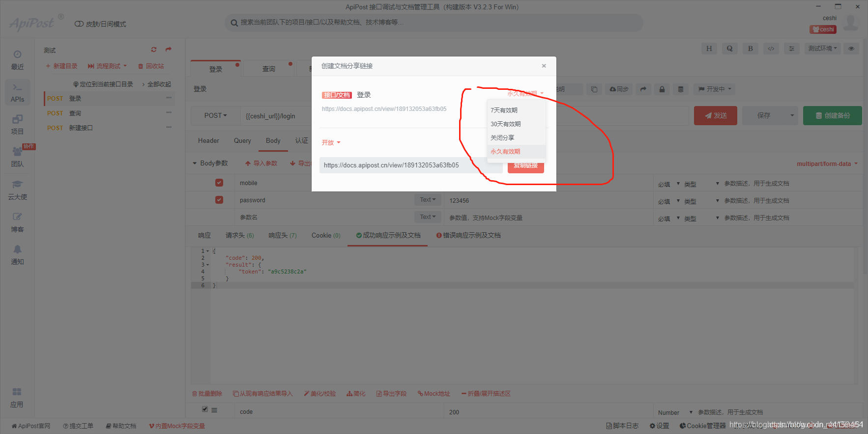
Task: Select 关闭分享 option
Action: 516,137
